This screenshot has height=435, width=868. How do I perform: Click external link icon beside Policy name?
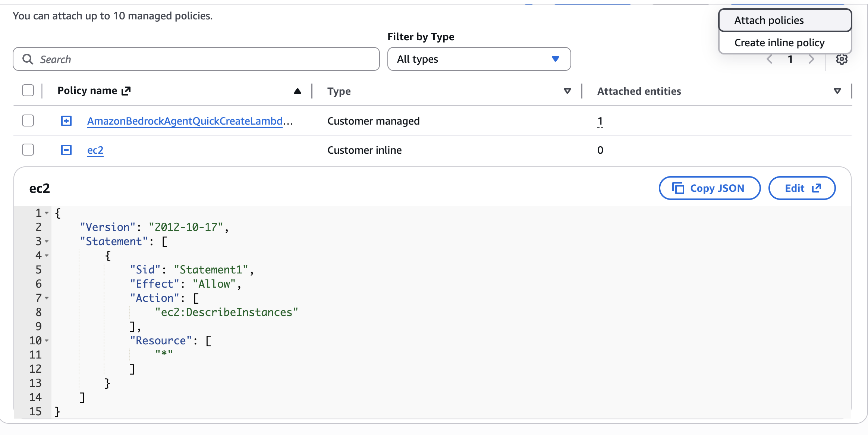(x=126, y=91)
